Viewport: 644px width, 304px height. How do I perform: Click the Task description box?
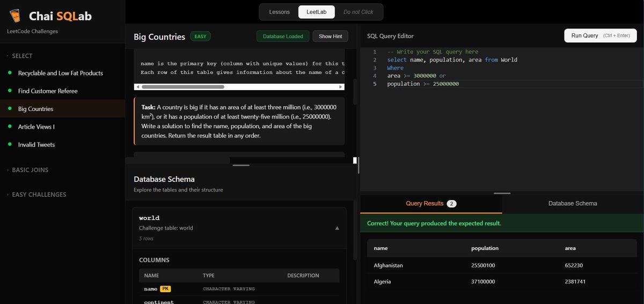click(x=239, y=121)
